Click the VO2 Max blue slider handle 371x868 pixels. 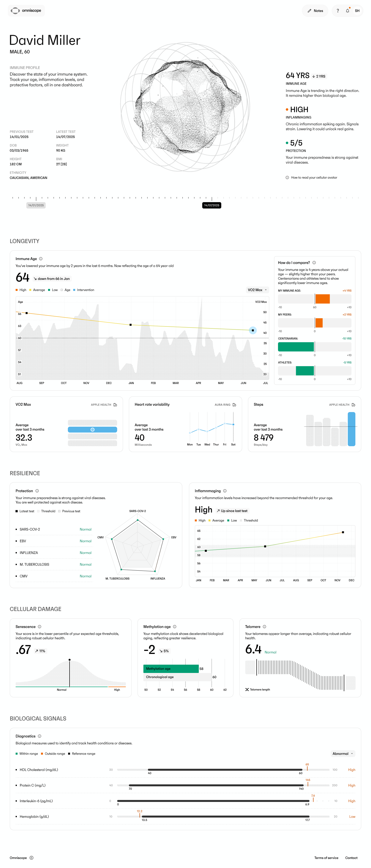click(93, 430)
